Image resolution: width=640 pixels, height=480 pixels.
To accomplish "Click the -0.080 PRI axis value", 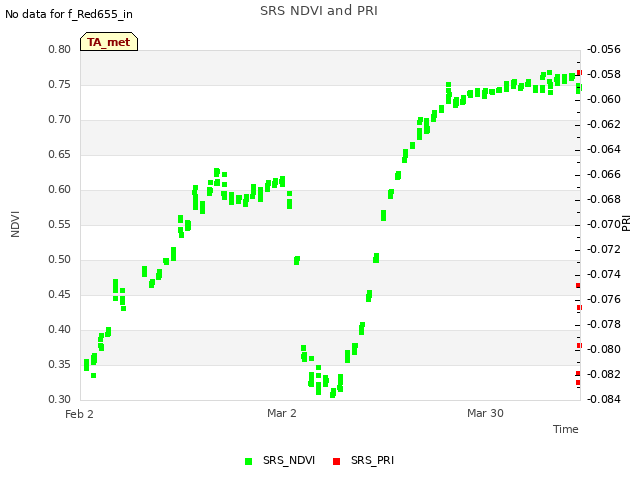I will [604, 349].
